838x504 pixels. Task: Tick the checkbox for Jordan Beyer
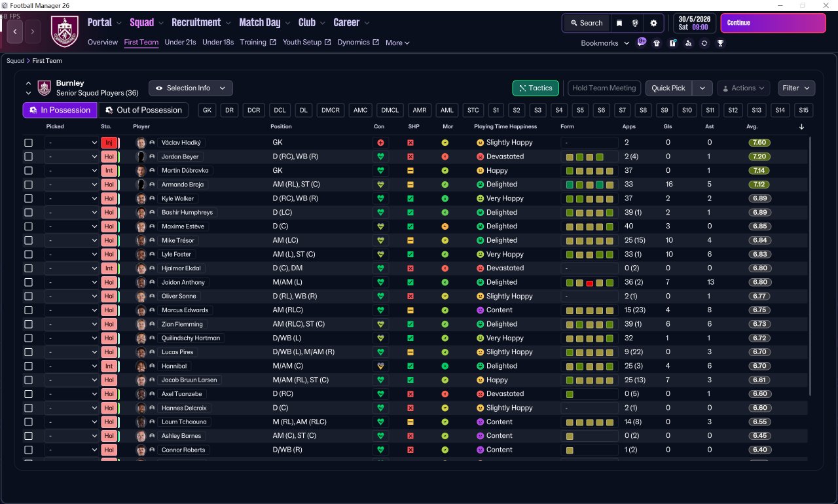28,156
